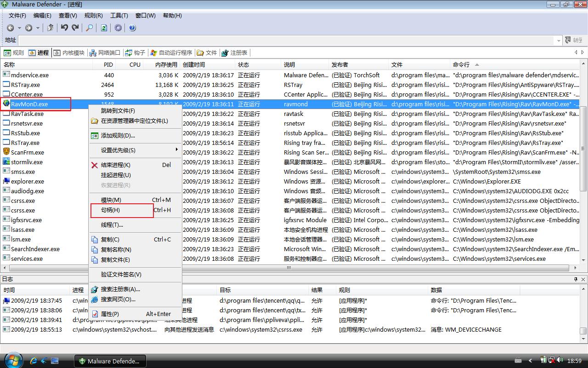The height and width of the screenshot is (368, 588).
Task: Select 结束进程(K) in the context menu
Action: tap(115, 165)
